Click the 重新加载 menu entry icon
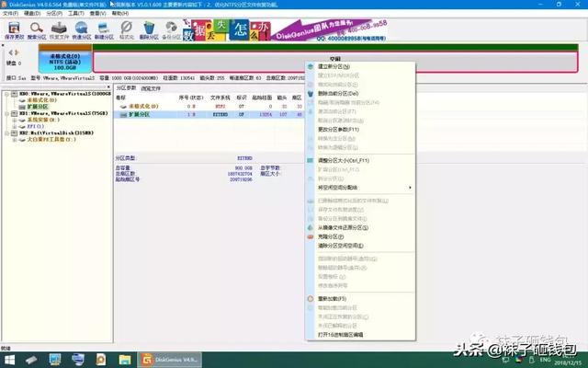 (x=311, y=299)
